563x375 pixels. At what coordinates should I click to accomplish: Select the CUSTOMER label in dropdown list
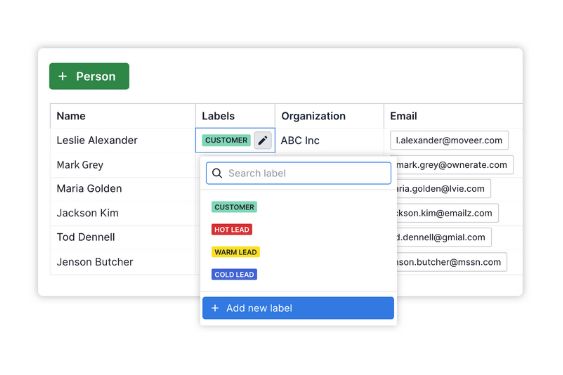[x=234, y=207]
